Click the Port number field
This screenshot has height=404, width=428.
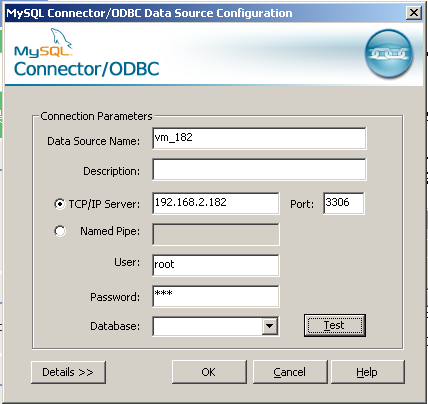coord(343,203)
